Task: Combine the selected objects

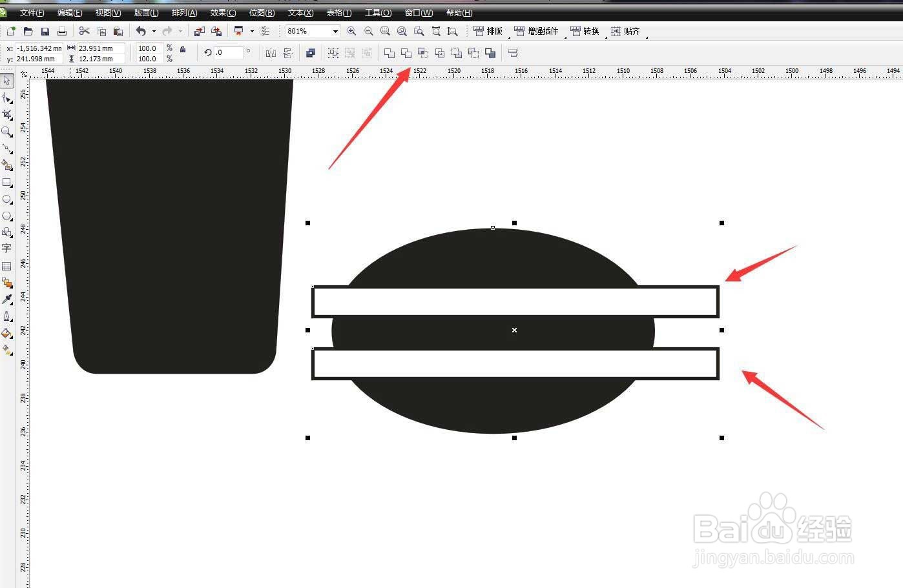Action: pyautogui.click(x=310, y=53)
